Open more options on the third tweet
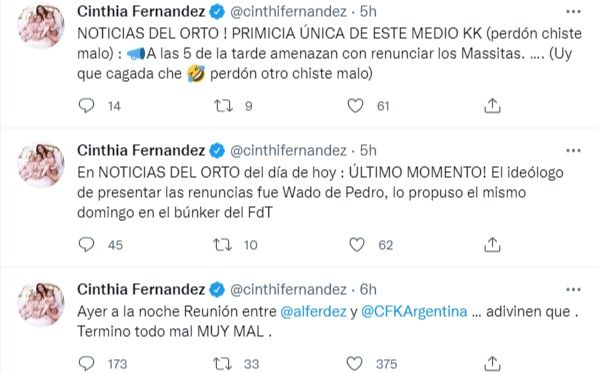The image size is (598, 373). point(573,290)
